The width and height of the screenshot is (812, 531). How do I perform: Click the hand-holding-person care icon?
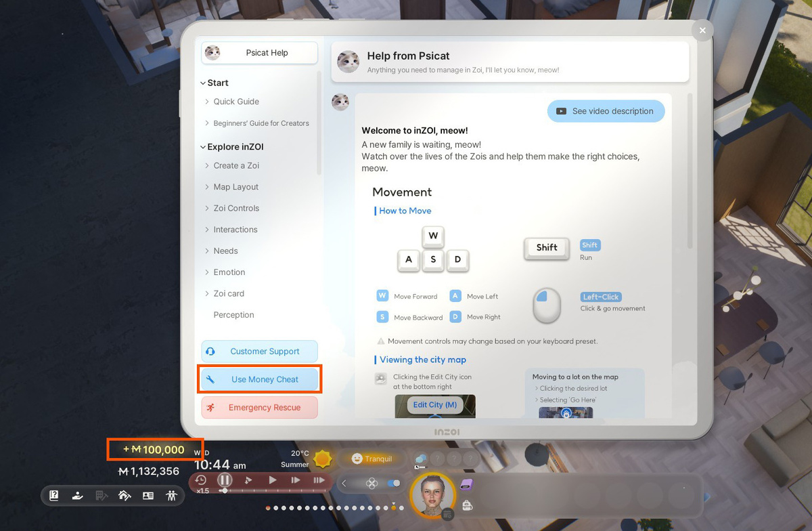78,496
